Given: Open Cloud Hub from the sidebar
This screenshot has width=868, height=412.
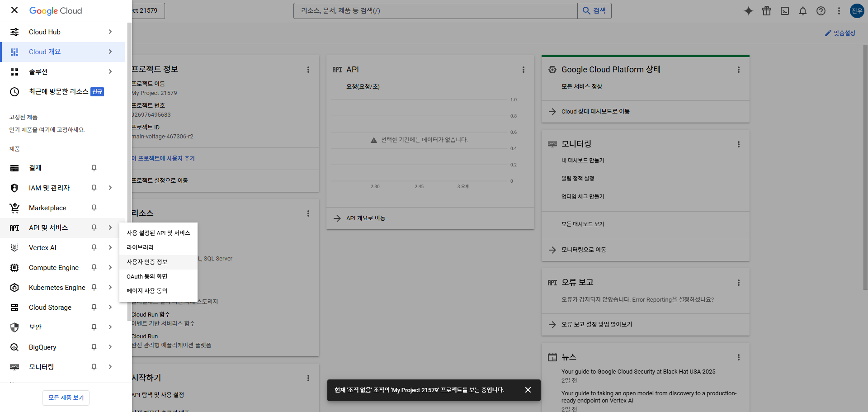Looking at the screenshot, I should 62,32.
